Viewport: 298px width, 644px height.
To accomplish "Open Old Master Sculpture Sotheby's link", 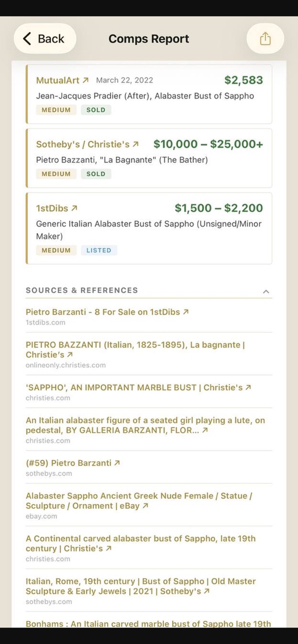I will (141, 586).
